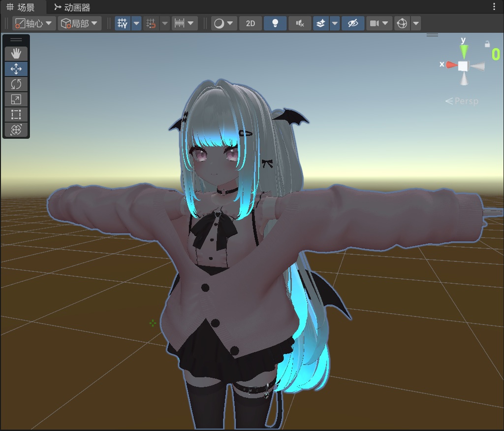Click the snap increment ruler icon
This screenshot has width=504, height=431.
[x=179, y=23]
